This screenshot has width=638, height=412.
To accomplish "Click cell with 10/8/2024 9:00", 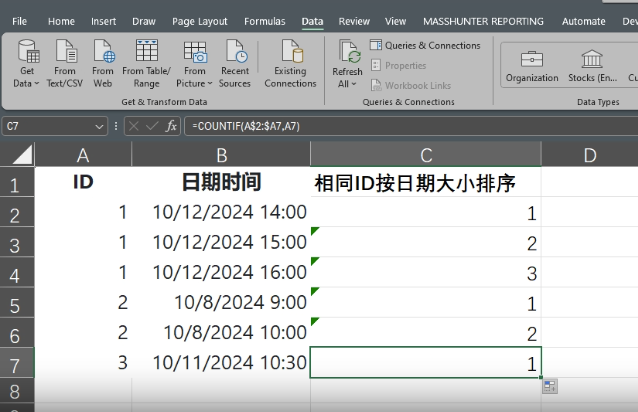I will pyautogui.click(x=221, y=302).
